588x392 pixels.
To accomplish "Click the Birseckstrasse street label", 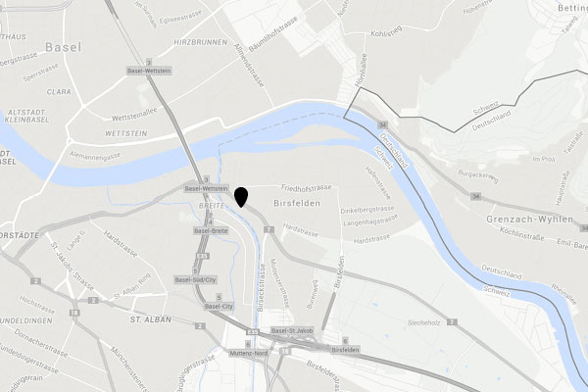I will tap(262, 288).
